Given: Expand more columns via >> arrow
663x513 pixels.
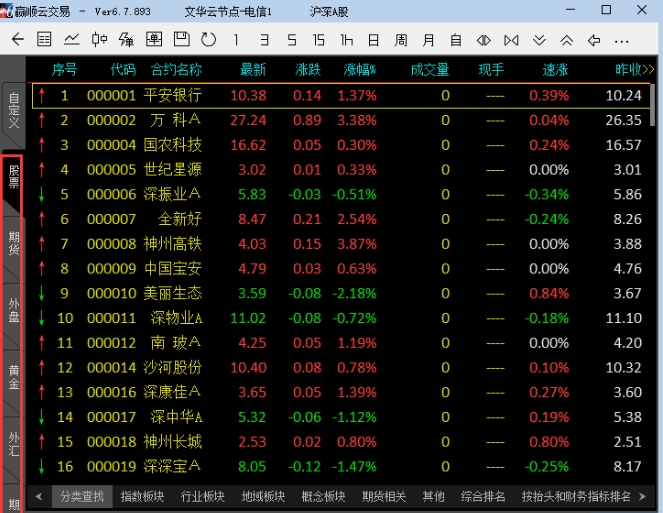Looking at the screenshot, I should point(648,69).
